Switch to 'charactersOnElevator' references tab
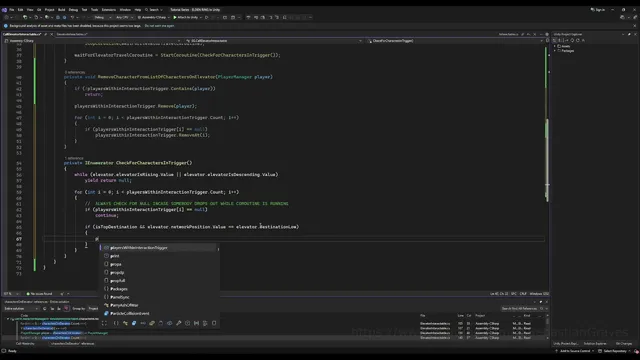Viewport: 640px width, 360px height. pyautogui.click(x=73, y=344)
